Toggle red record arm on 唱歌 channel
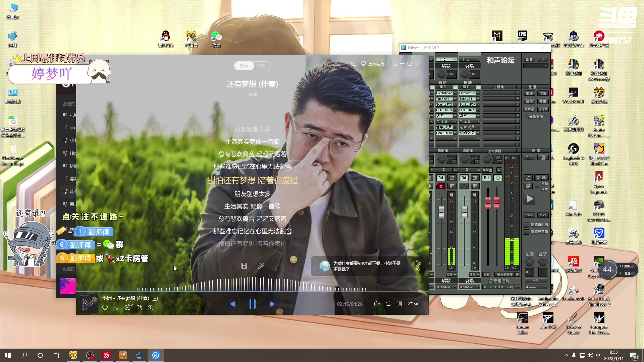This screenshot has height=362, width=644. 441,186
